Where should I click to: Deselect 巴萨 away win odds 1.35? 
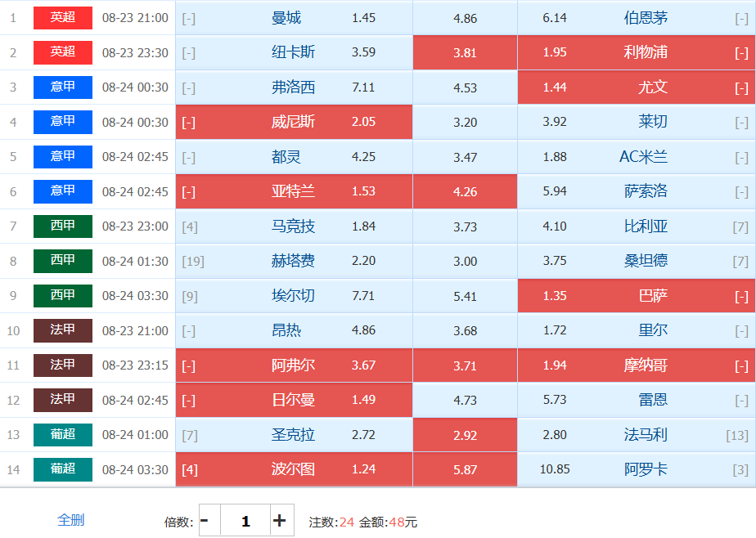click(x=637, y=296)
